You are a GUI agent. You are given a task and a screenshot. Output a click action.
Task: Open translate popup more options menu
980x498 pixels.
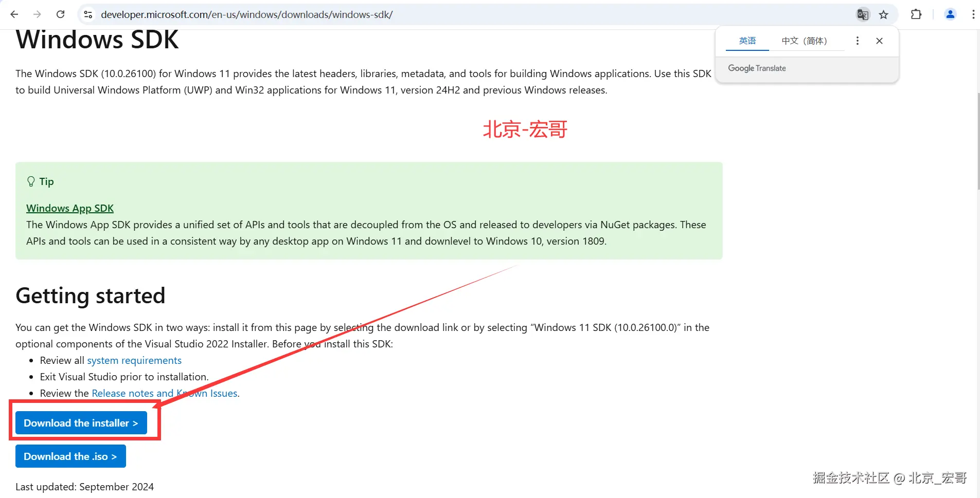click(x=857, y=41)
